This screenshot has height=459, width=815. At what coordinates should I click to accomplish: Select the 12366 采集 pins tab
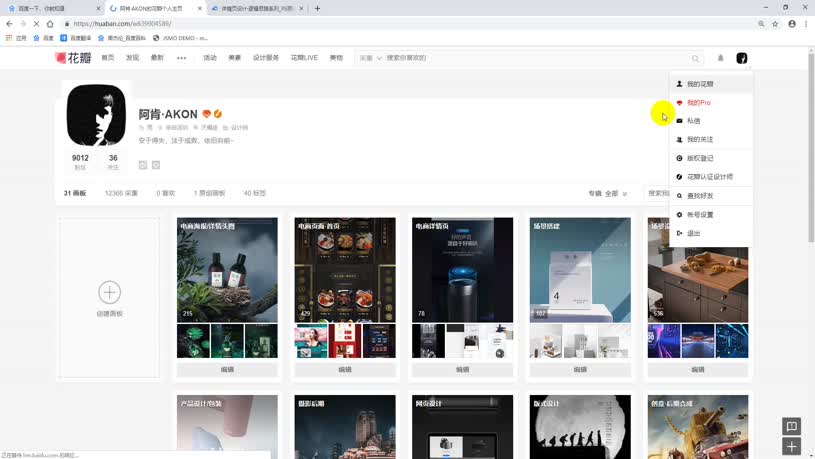tap(121, 193)
